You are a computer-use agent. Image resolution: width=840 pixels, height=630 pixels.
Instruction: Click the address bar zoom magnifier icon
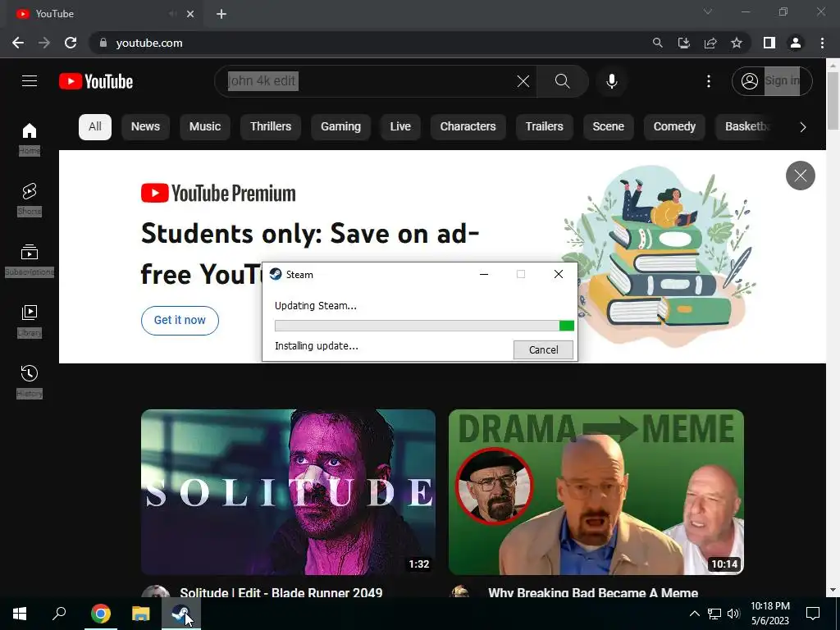(657, 43)
